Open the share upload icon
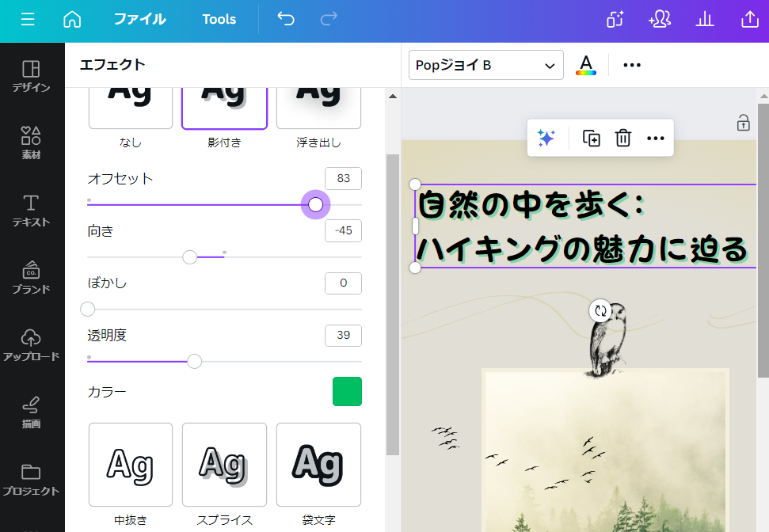 tap(749, 19)
